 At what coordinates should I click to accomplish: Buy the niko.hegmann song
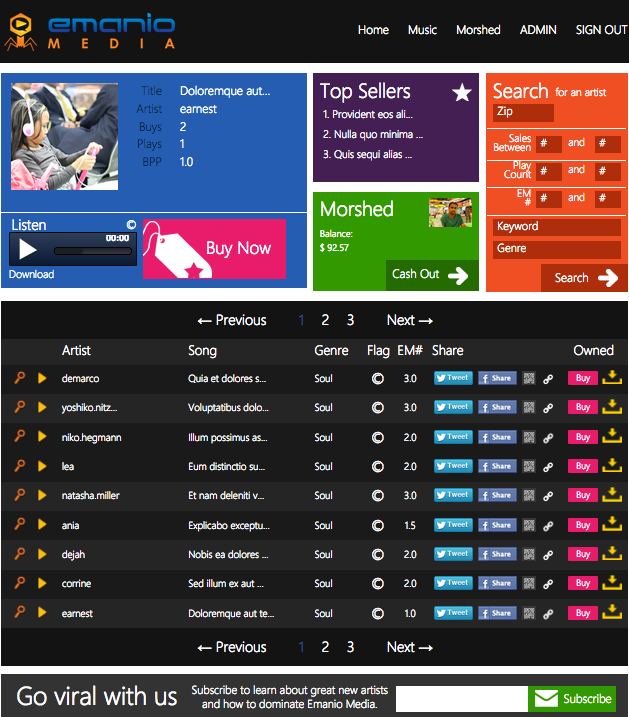(x=583, y=437)
